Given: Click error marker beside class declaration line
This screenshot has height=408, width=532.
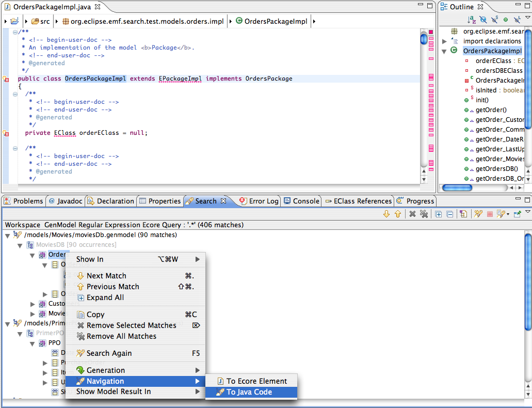Looking at the screenshot, I should point(6,79).
